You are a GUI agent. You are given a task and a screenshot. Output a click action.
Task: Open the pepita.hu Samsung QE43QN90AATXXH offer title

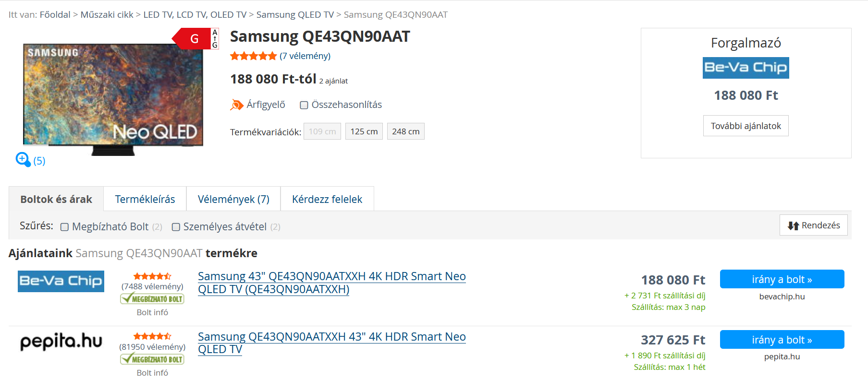332,343
